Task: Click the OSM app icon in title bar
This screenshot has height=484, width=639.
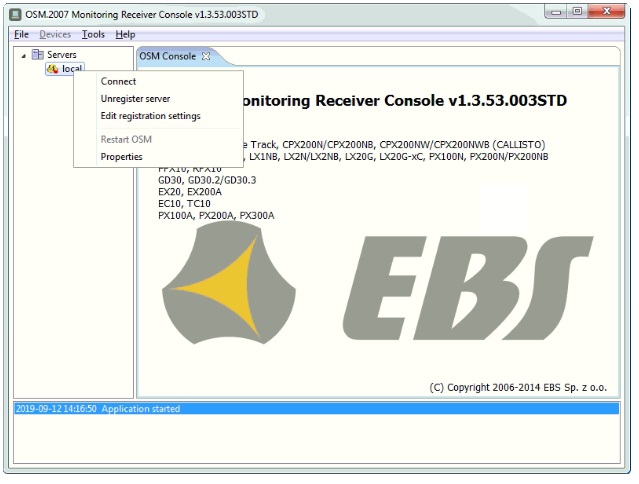Action: pyautogui.click(x=16, y=12)
